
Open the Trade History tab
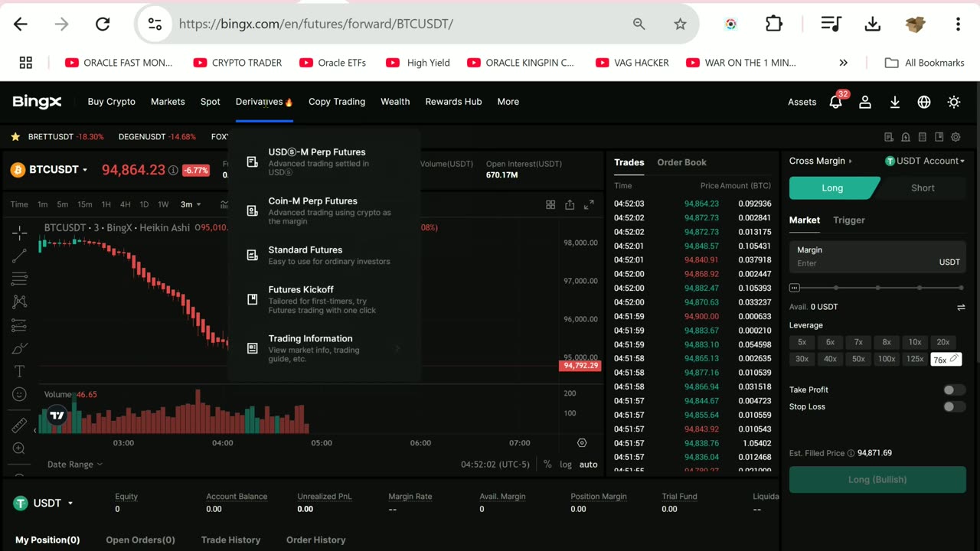coord(230,540)
